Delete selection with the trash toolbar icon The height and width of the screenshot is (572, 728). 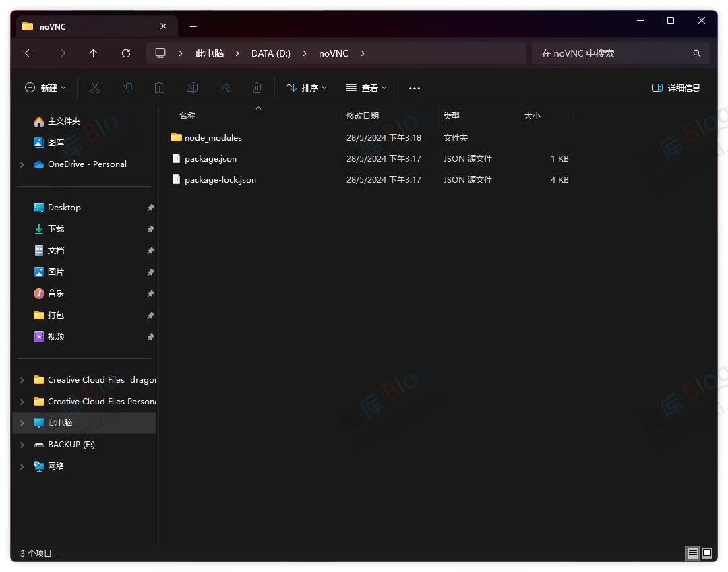tap(257, 88)
